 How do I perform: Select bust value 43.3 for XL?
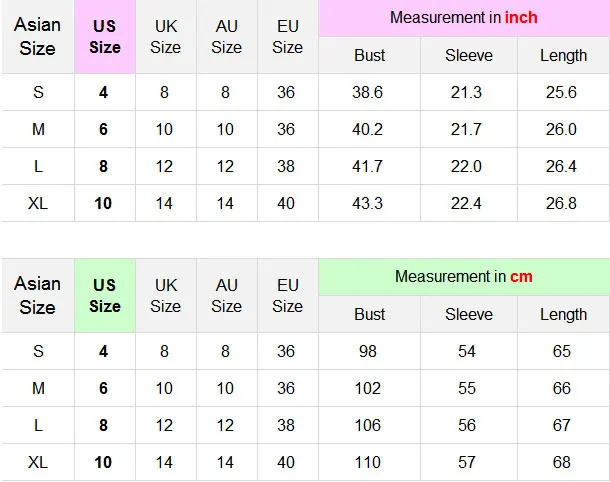coord(368,203)
